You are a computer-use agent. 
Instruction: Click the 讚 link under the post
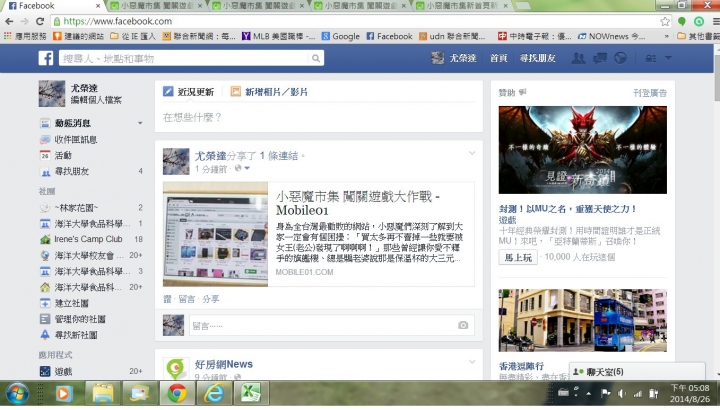pyautogui.click(x=167, y=299)
